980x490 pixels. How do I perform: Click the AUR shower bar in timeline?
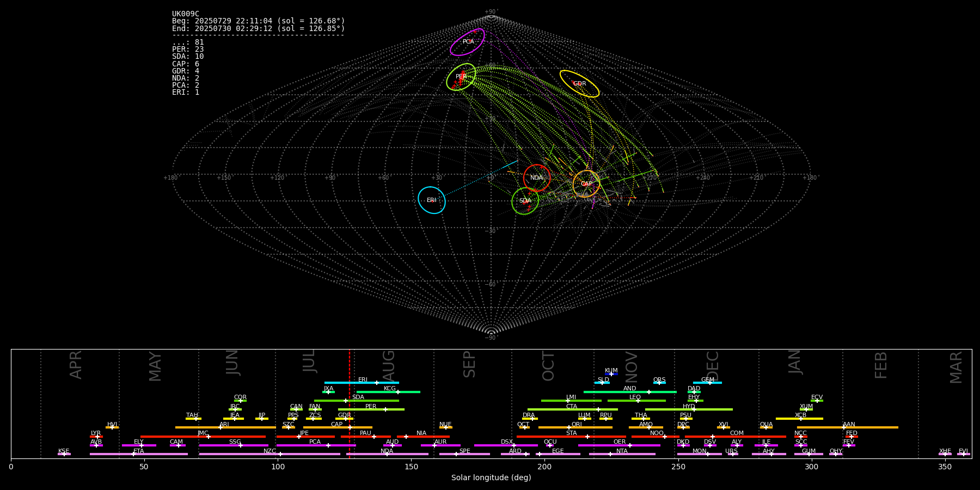[x=440, y=445]
